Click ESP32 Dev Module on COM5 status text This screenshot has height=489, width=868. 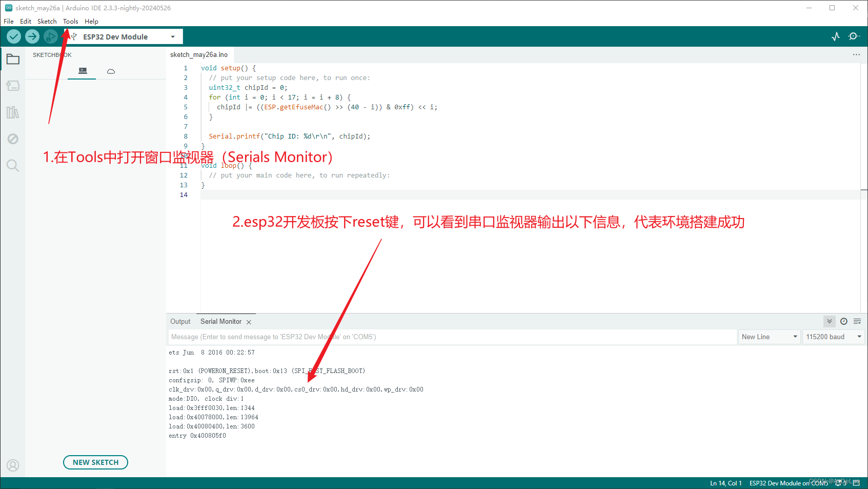click(789, 483)
